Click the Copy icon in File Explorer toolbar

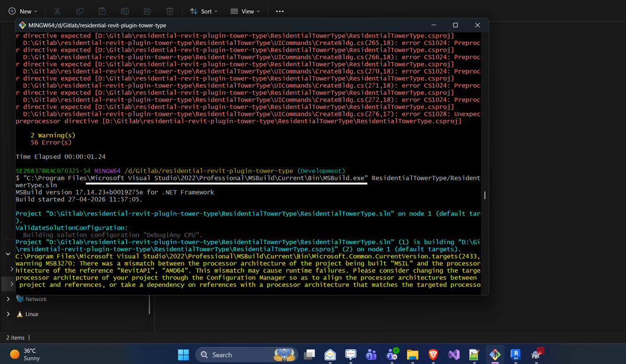(x=80, y=11)
